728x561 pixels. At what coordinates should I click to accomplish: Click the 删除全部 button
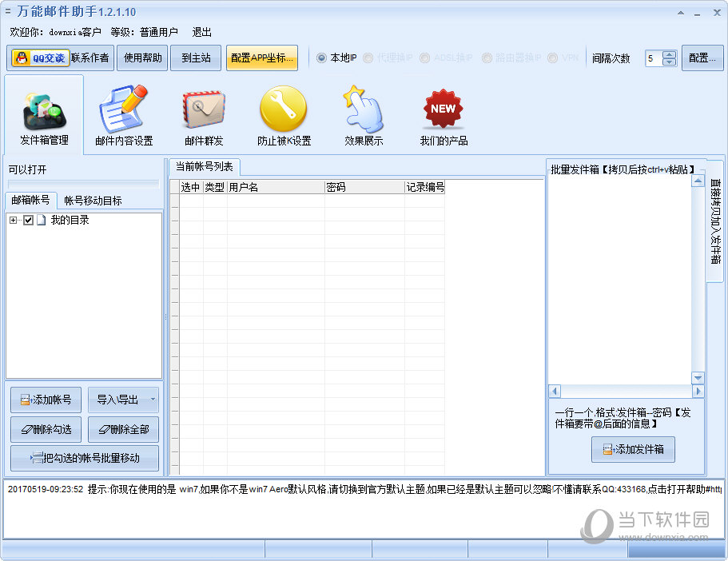coord(123,429)
